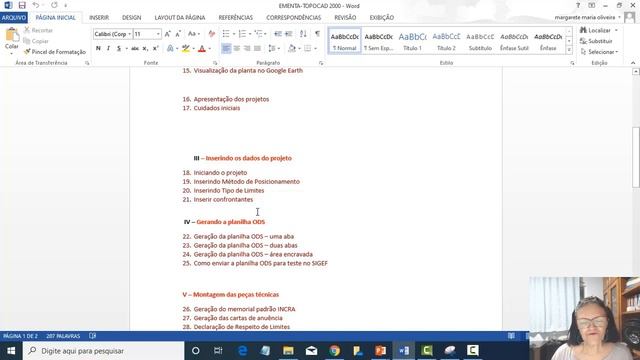The width and height of the screenshot is (640, 360).
Task: Open the line spacing dropdown
Action: (x=274, y=49)
